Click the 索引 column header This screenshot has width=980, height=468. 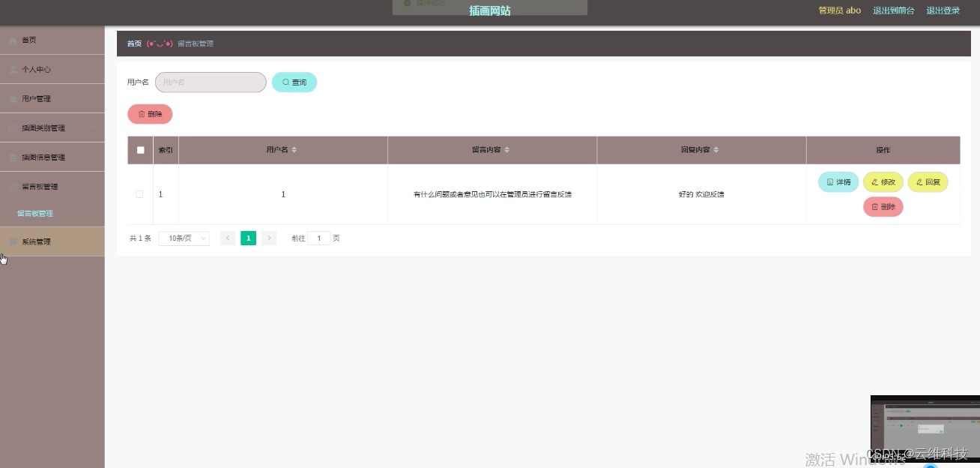(x=166, y=150)
